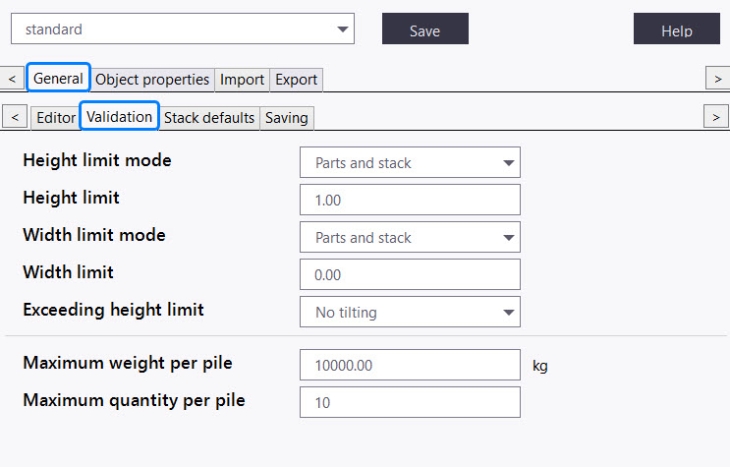Open Exceeding height limit dropdown

[410, 312]
